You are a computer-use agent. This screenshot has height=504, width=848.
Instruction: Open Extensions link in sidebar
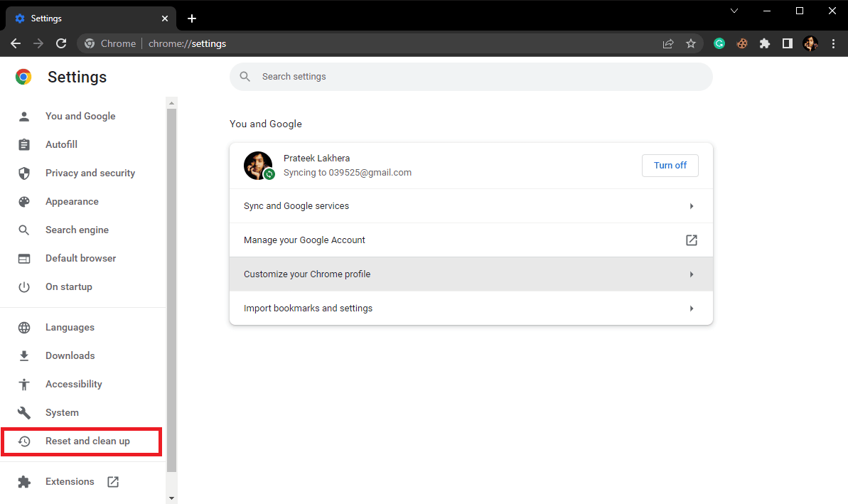pos(70,482)
